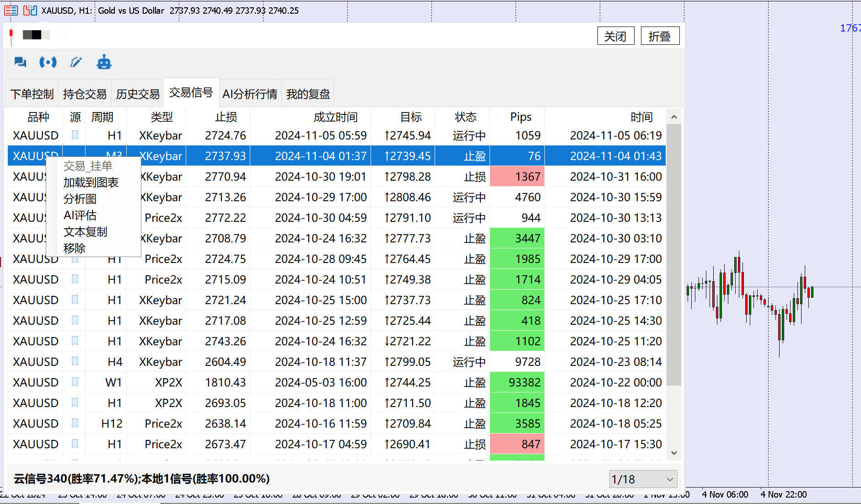Choose AI评估 in the context menu
Image resolution: width=861 pixels, height=504 pixels.
[x=80, y=215]
